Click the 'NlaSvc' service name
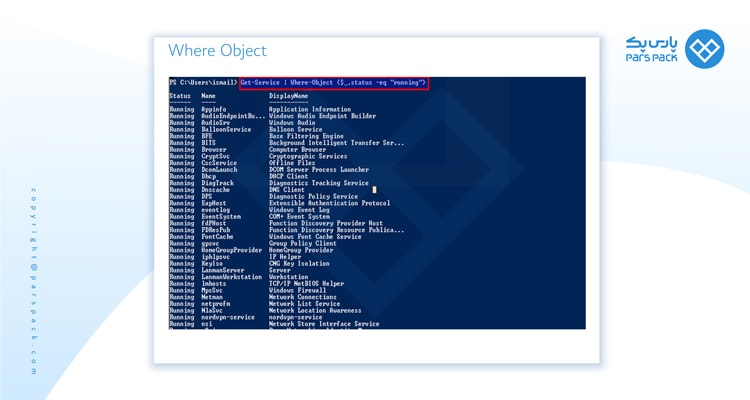The image size is (750, 400). [211, 310]
